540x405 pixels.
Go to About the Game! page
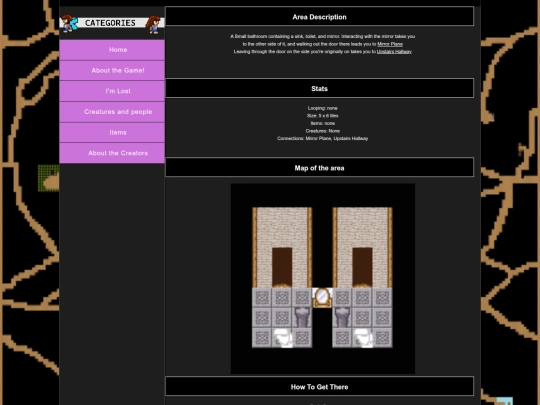tap(112, 71)
